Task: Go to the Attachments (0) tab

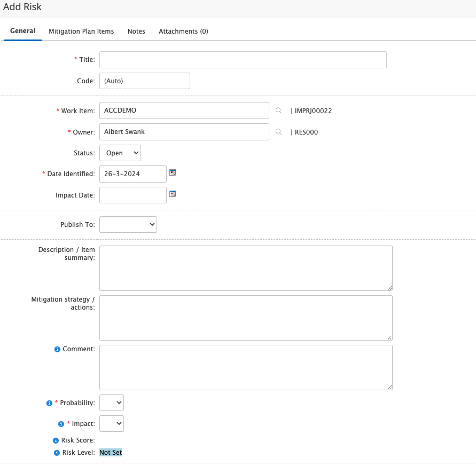Action: coord(183,31)
